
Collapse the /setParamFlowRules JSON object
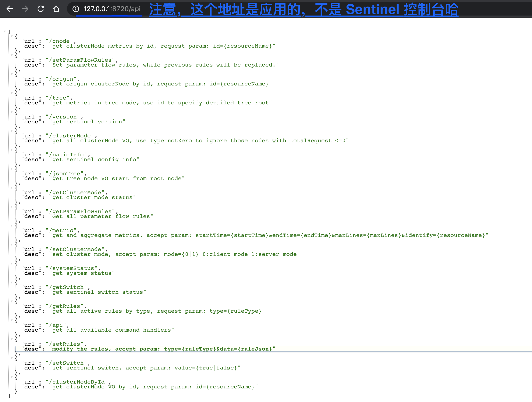pyautogui.click(x=11, y=55)
